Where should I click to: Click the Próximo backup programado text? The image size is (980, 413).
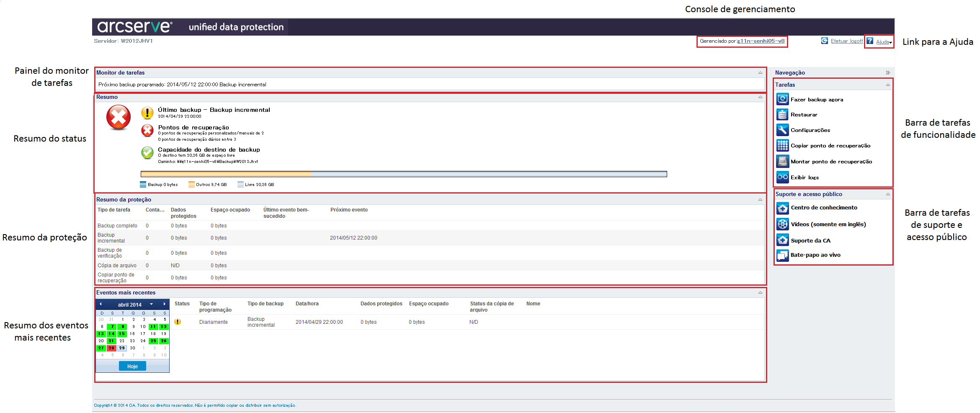click(x=182, y=85)
